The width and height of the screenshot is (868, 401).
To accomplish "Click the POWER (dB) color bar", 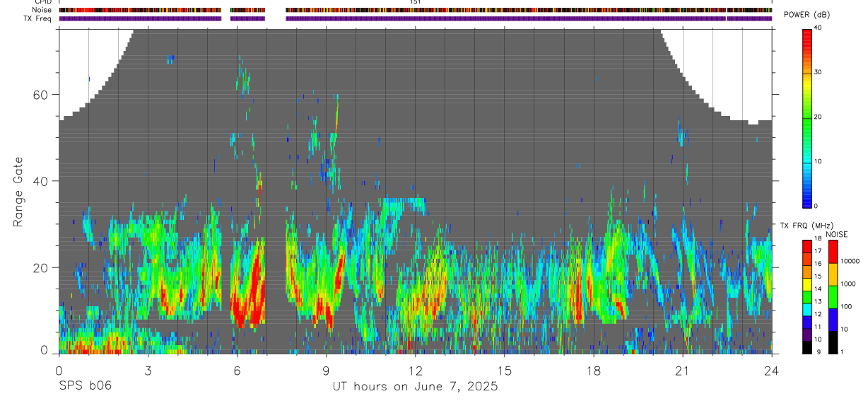I will point(807,117).
